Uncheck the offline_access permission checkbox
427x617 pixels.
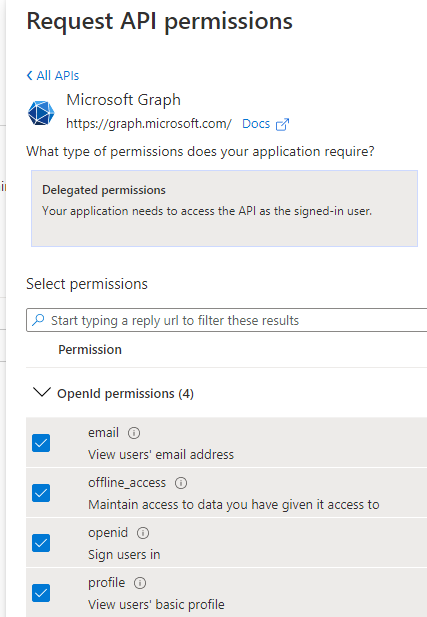coord(41,493)
